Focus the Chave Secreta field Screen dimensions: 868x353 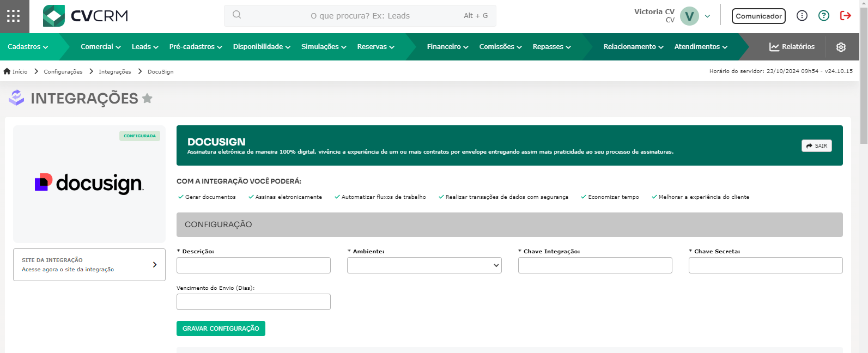point(766,265)
